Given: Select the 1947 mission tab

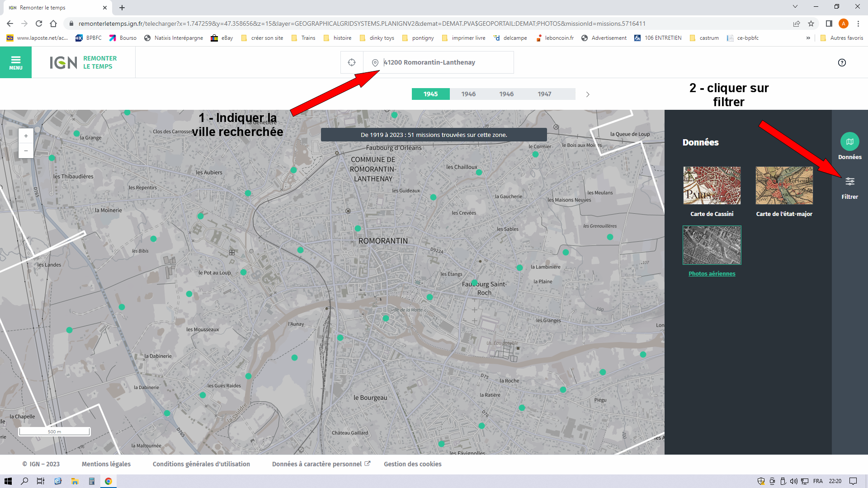Looking at the screenshot, I should [x=544, y=94].
